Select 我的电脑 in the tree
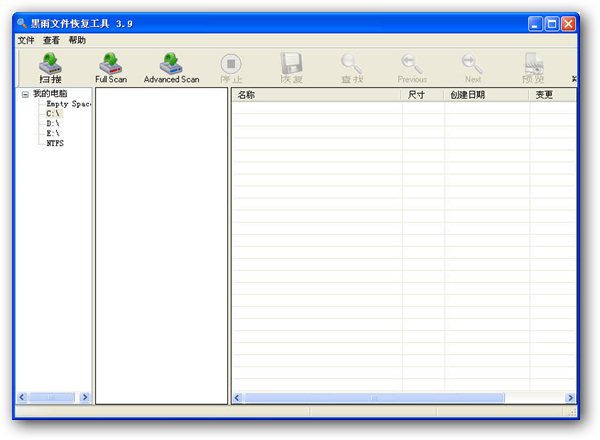The height and width of the screenshot is (440, 600). click(50, 93)
